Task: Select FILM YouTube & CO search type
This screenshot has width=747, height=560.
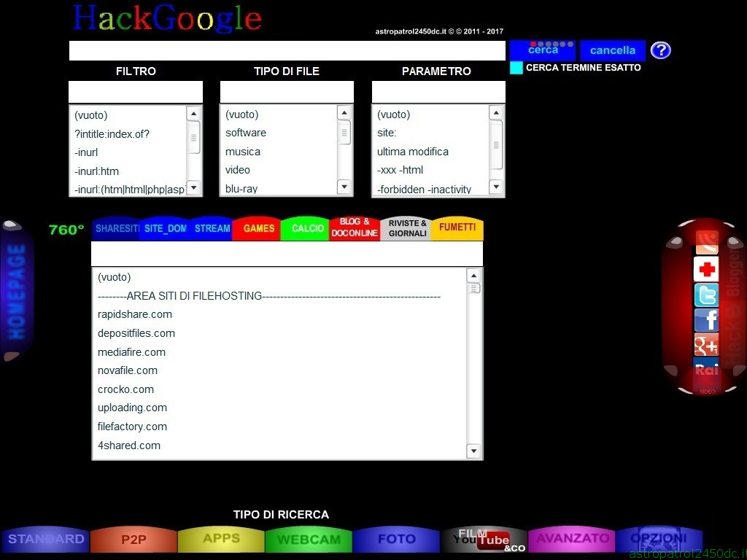Action: click(x=484, y=539)
